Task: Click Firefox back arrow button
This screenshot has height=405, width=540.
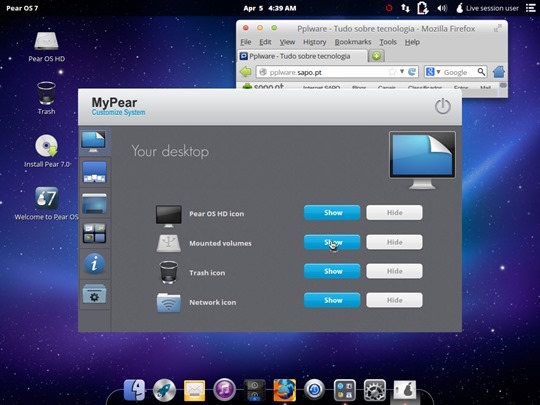Action: click(x=246, y=72)
